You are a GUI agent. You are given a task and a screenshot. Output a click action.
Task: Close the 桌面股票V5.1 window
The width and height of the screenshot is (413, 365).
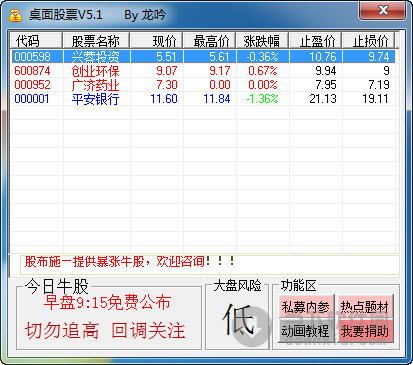[383, 10]
